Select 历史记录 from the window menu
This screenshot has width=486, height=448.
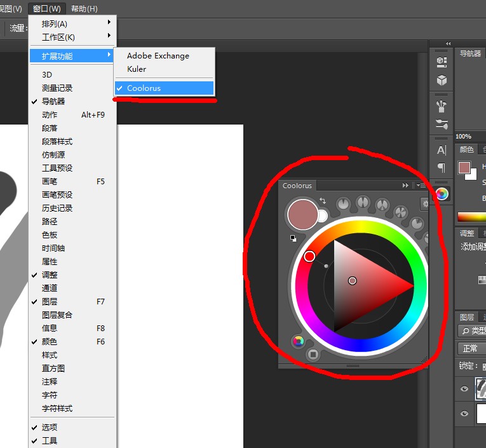tap(72, 208)
